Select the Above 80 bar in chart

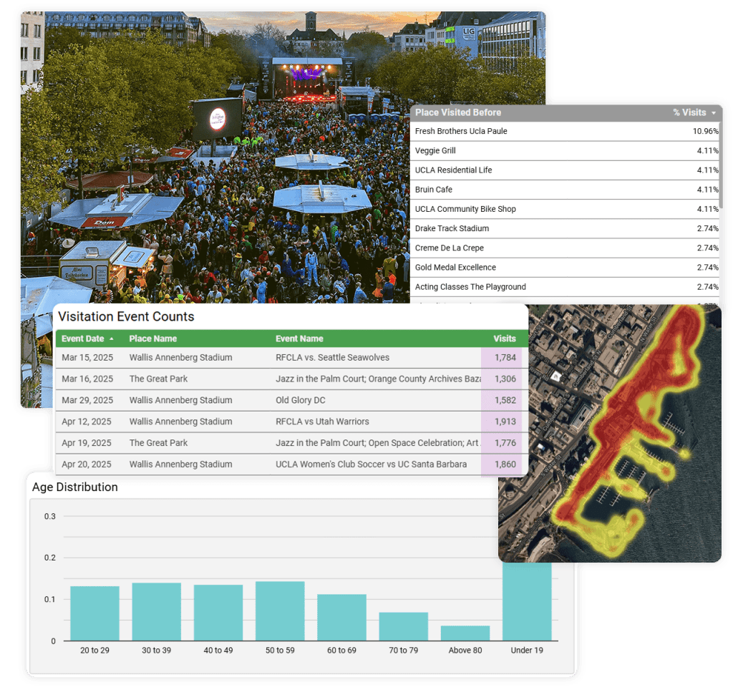coord(465,633)
